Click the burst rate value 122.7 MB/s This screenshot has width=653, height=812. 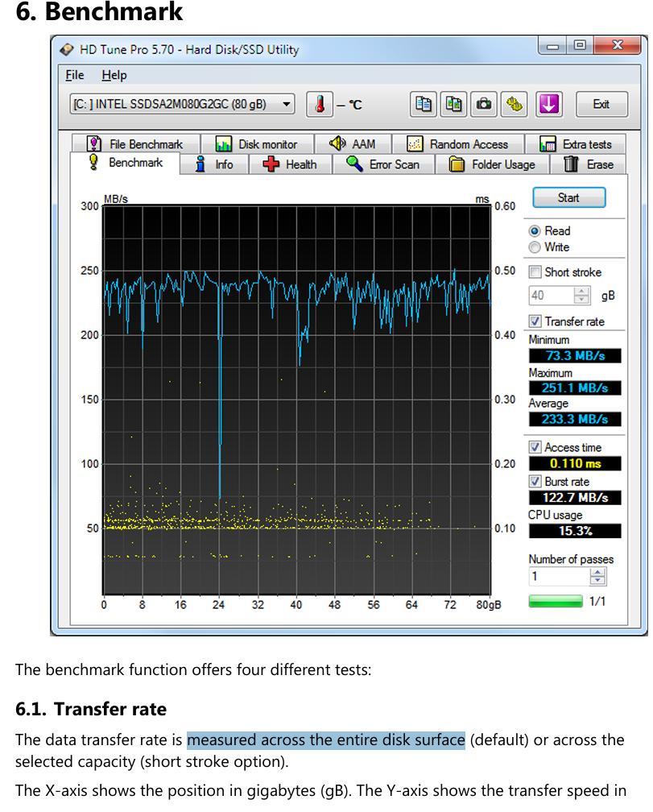click(575, 498)
